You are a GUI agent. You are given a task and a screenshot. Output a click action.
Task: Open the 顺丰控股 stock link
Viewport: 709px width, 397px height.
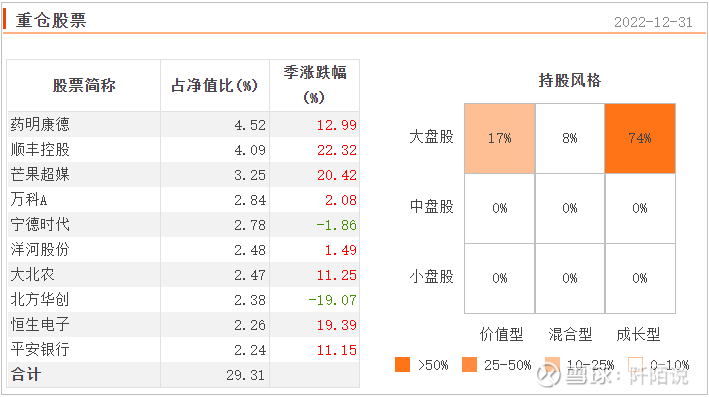click(40, 149)
